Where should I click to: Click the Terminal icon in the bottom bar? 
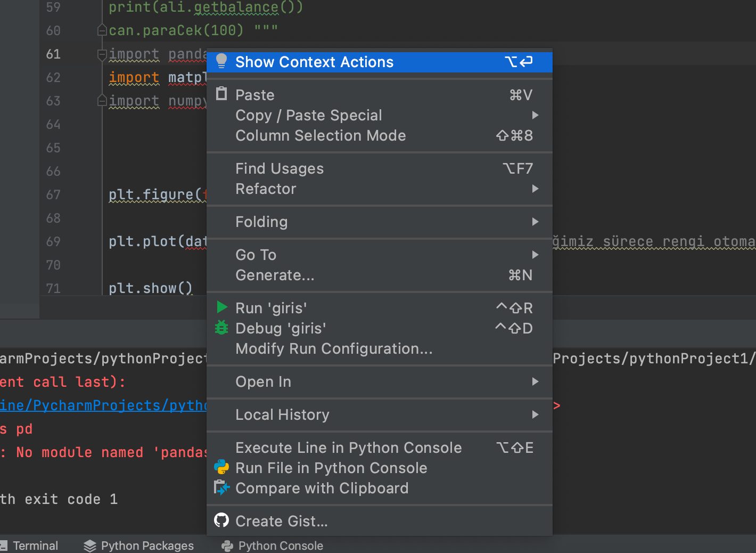[x=5, y=546]
